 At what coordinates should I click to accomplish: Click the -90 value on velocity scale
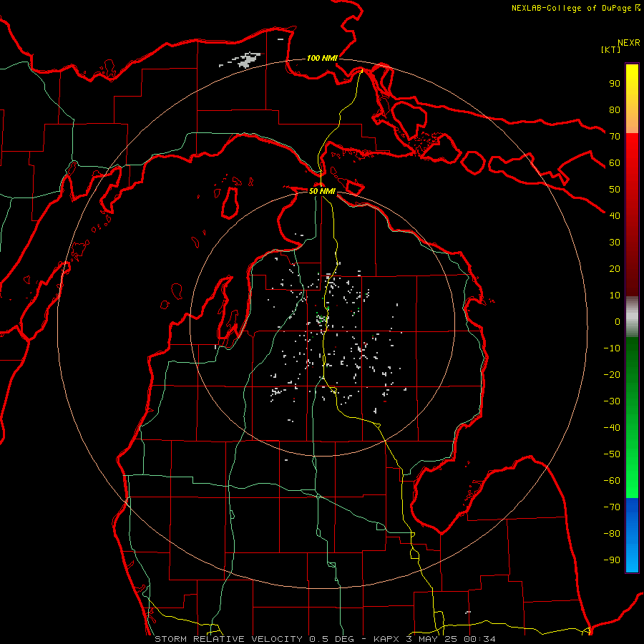point(612,560)
